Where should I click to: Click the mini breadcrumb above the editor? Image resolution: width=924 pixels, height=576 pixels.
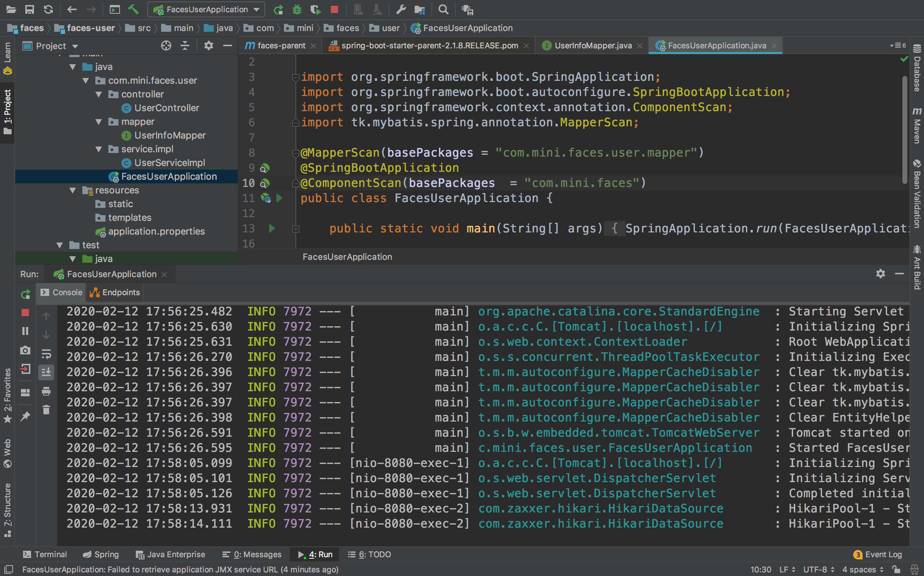point(304,28)
